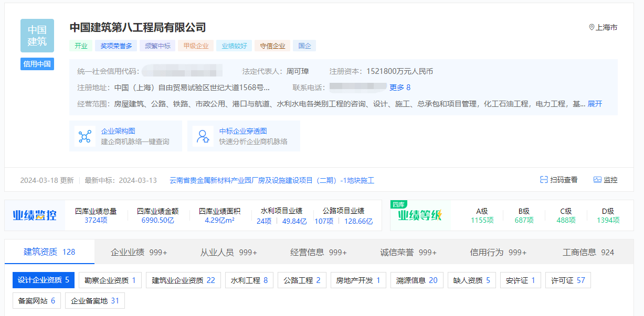Choose the 房地产开发 1 filter
This screenshot has height=316, width=644.
click(358, 280)
